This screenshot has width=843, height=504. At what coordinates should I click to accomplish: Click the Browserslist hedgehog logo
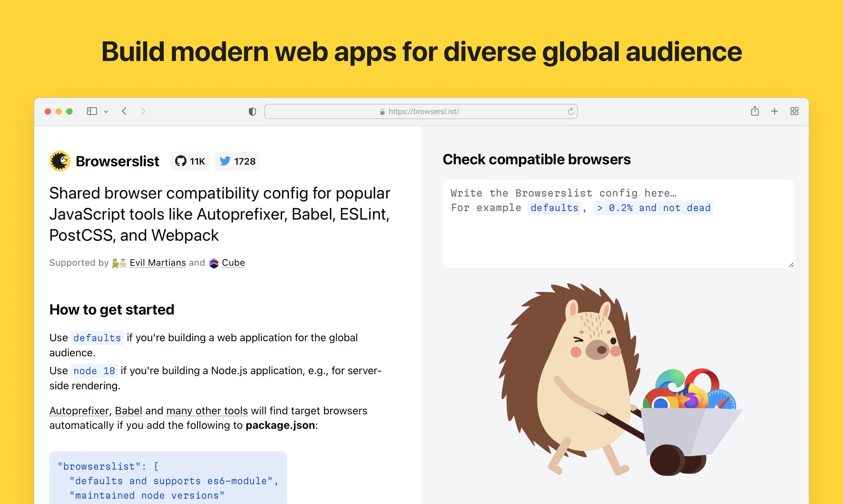point(60,161)
